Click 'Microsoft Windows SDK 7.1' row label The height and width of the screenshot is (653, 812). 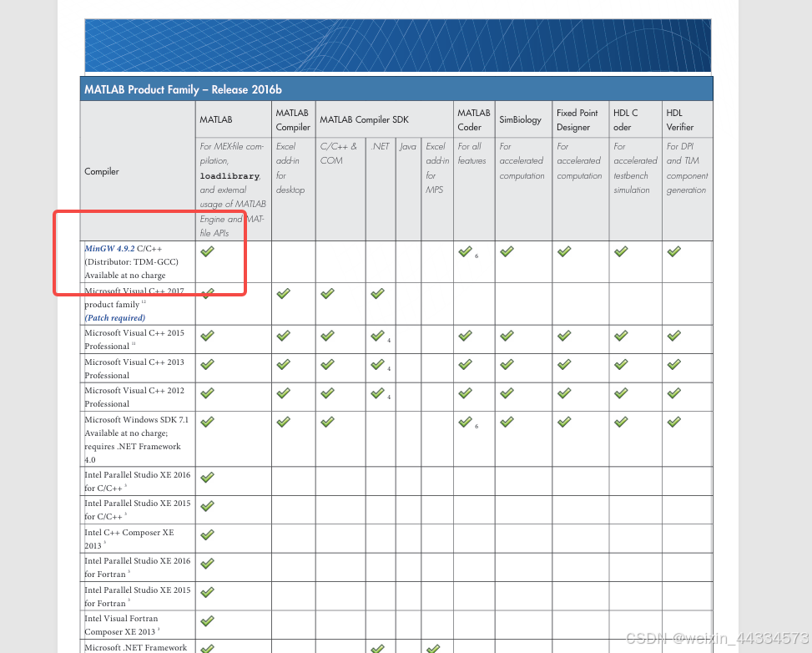[136, 420]
